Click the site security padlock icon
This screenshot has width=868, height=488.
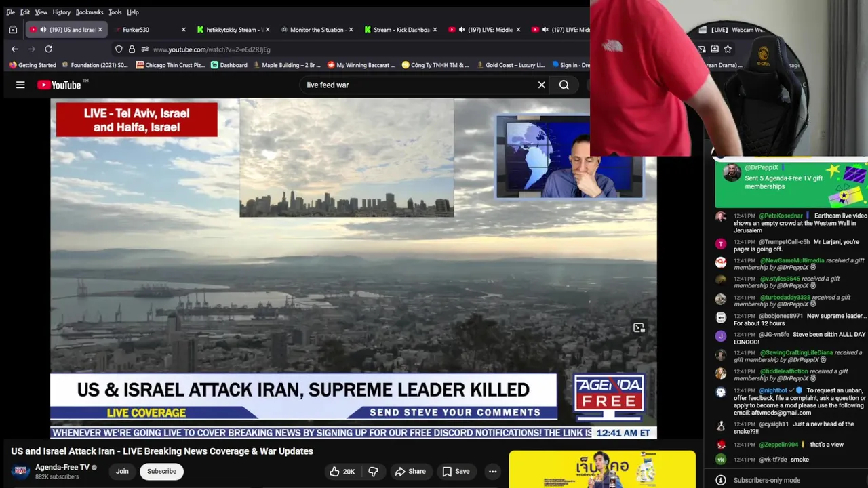pos(132,49)
